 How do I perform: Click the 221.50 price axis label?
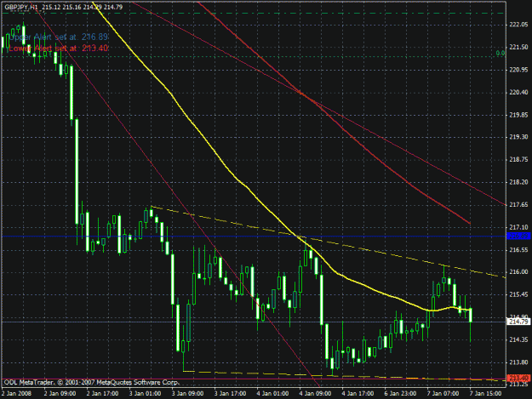(518, 47)
